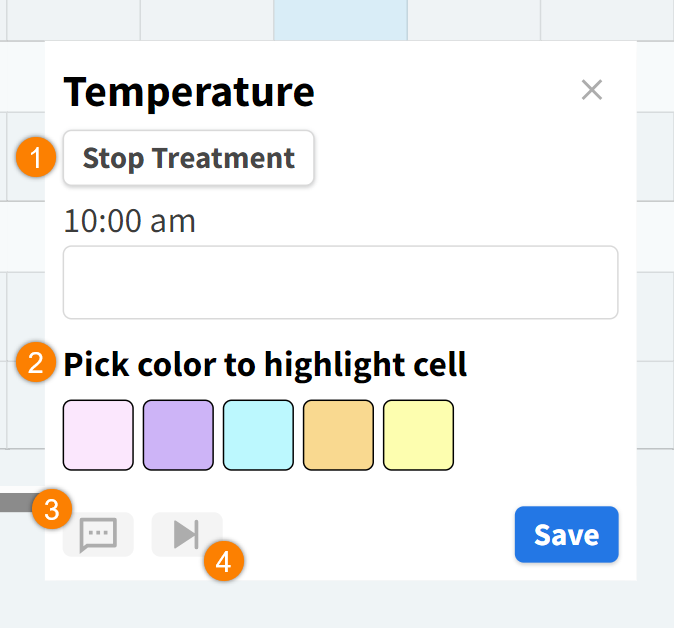Close the Temperature dialog with the X

592,90
